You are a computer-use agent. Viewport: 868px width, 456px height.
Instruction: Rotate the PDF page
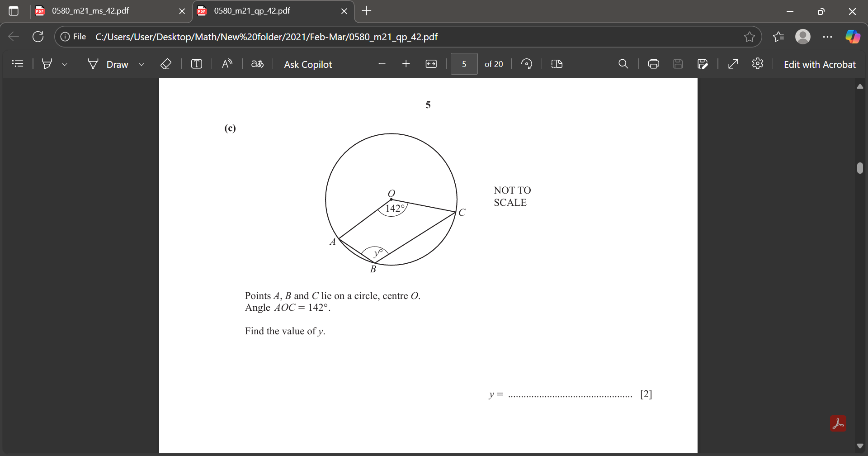[526, 64]
